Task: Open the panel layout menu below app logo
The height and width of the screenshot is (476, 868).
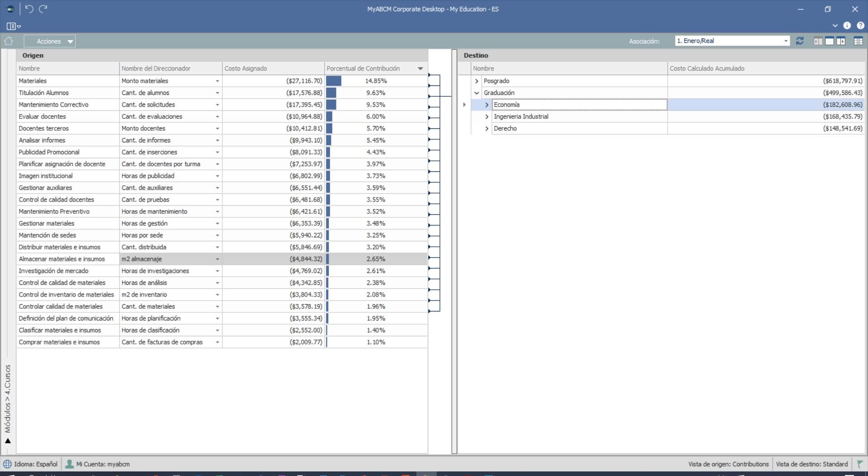Action: tap(14, 26)
